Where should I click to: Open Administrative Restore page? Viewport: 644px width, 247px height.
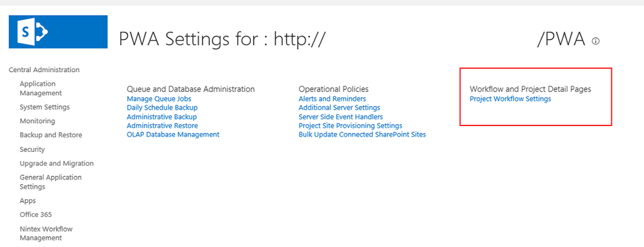(162, 125)
